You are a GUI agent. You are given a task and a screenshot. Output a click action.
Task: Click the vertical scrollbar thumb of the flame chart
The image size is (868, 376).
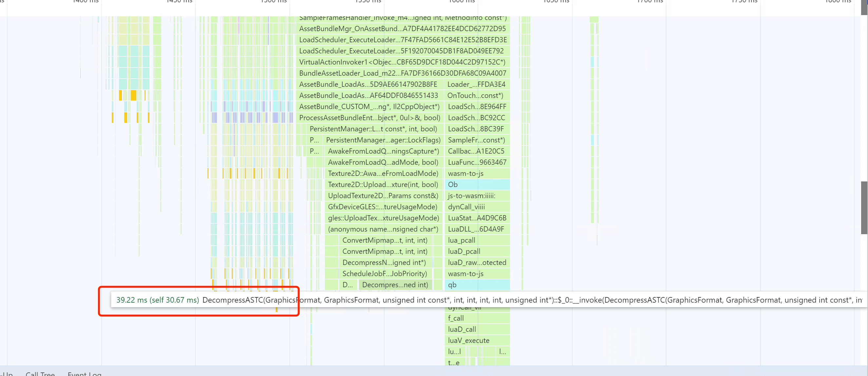click(864, 208)
